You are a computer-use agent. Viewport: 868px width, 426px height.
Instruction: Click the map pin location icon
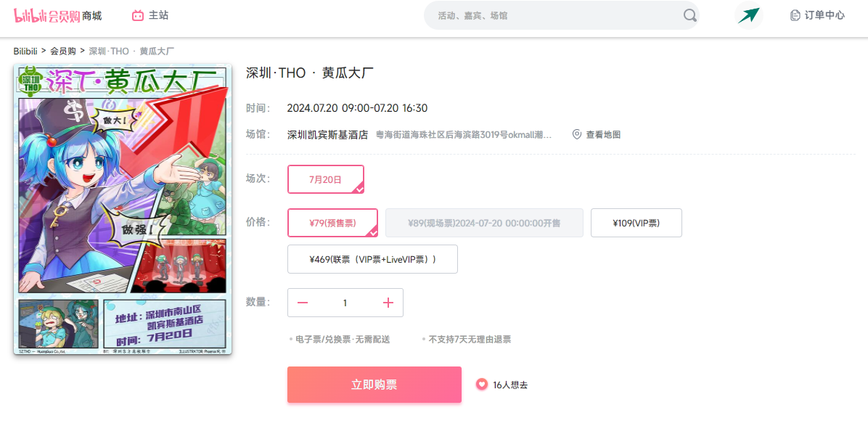(x=577, y=134)
